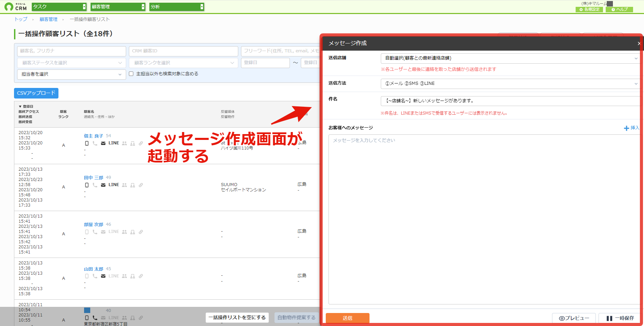This screenshot has height=326, width=644.
Task: Click the plus 挿入 insert icon
Action: pyautogui.click(x=631, y=128)
